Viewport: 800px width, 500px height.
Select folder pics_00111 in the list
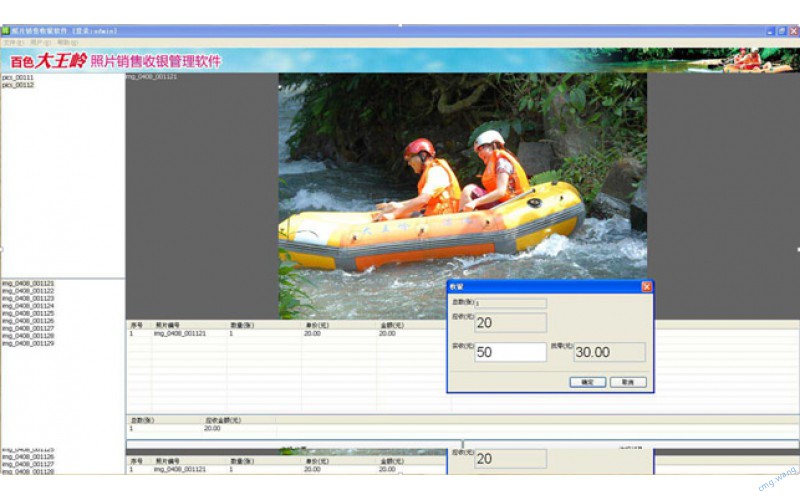pos(18,77)
